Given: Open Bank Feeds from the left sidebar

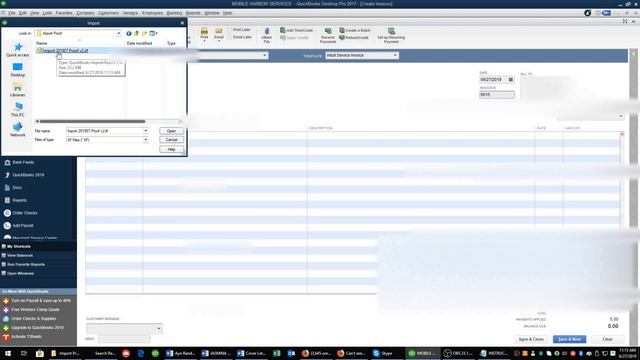Looking at the screenshot, I should coord(23,162).
